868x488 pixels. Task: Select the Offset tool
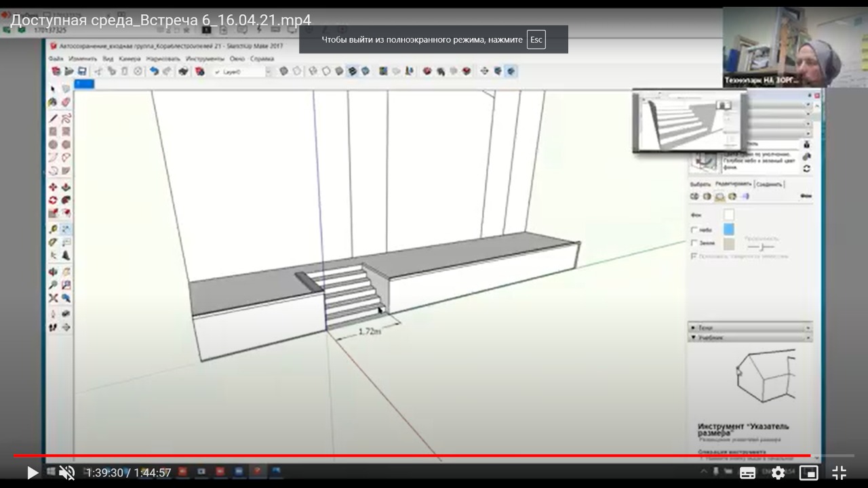click(x=66, y=213)
